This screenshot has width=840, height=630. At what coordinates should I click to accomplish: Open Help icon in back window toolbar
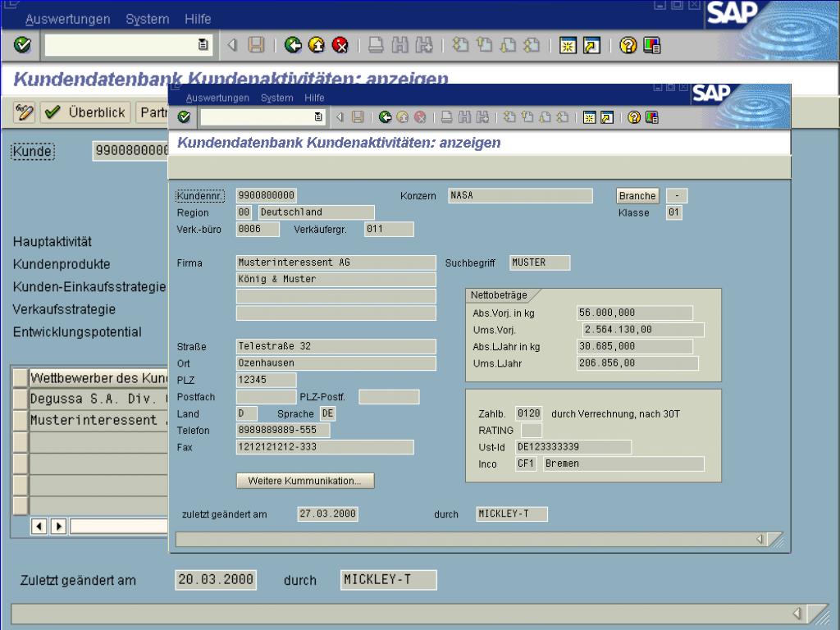tap(628, 45)
